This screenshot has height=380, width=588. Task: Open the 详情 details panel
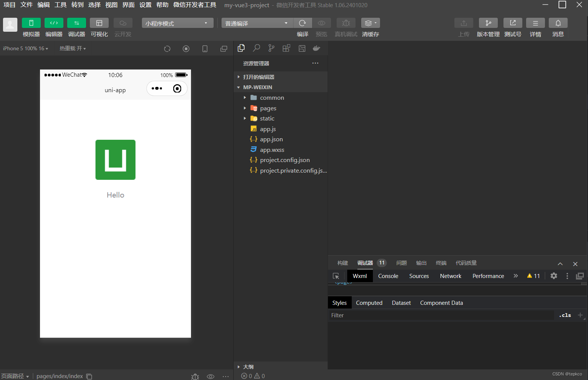[536, 23]
